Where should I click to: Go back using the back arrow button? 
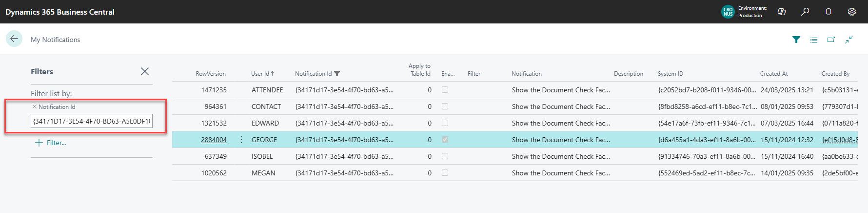14,39
